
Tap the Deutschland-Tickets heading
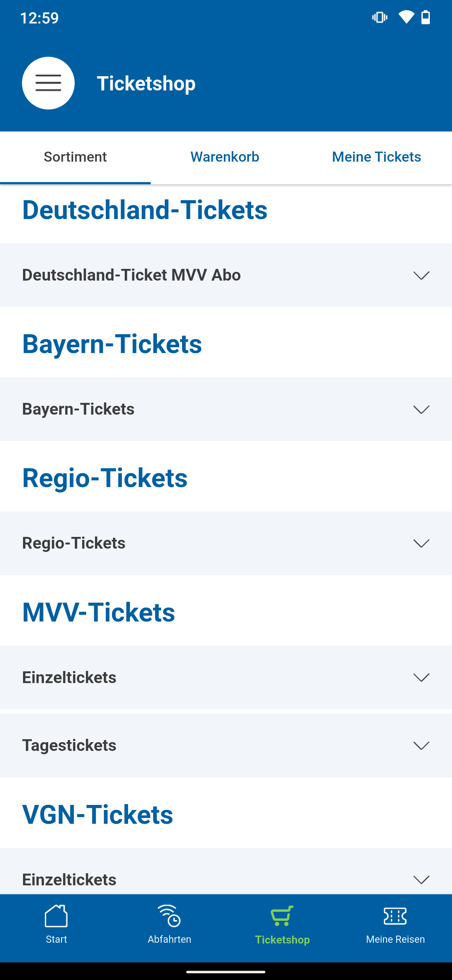point(145,210)
